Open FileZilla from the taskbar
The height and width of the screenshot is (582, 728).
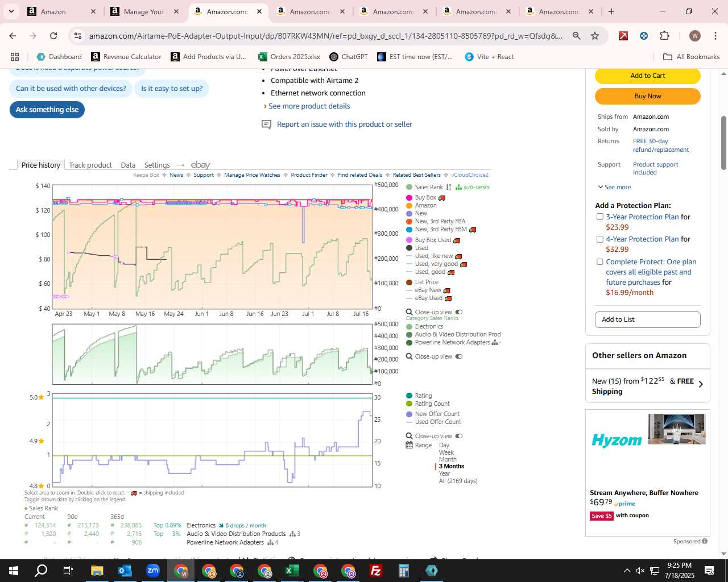pyautogui.click(x=375, y=571)
